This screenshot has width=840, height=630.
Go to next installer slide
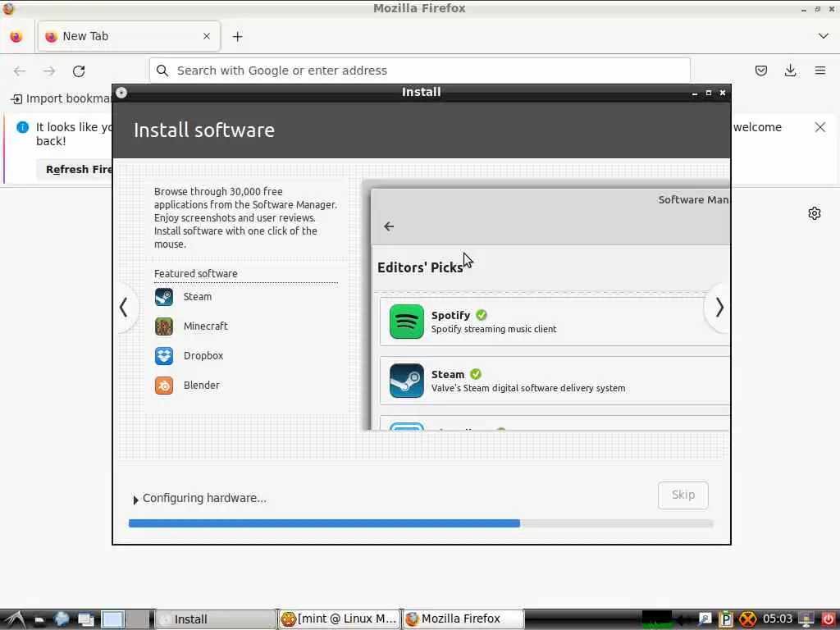(x=719, y=308)
